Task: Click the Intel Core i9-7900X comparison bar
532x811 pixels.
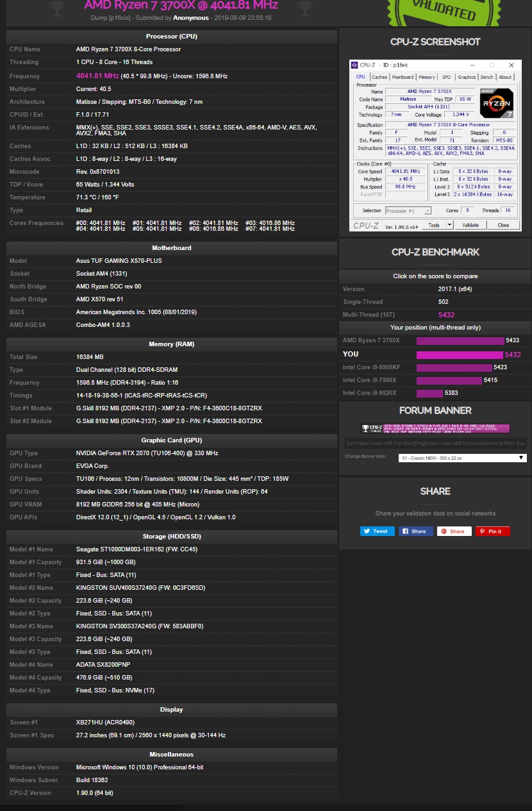Action: click(449, 380)
